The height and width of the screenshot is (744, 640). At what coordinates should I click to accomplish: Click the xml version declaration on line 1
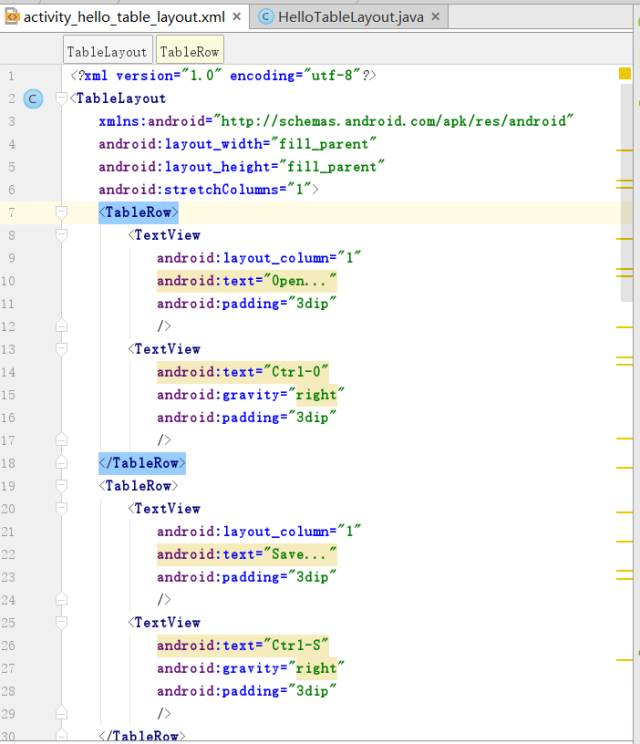tap(223, 75)
